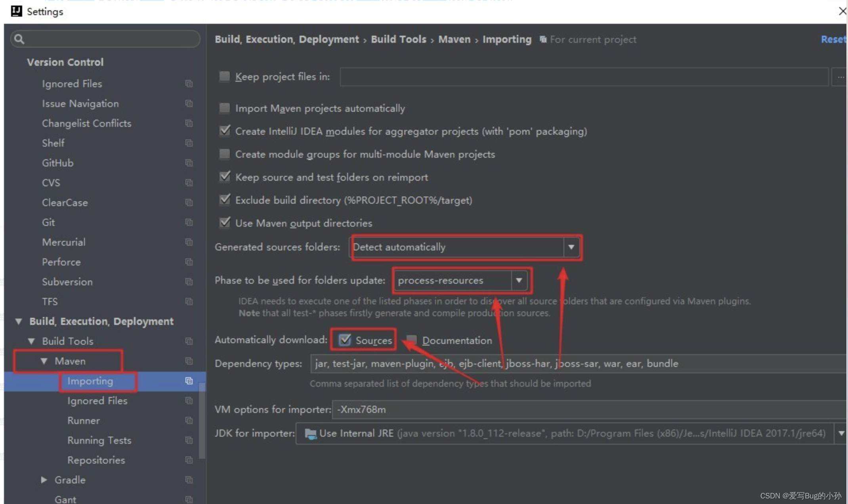Click the Dependency types field
848x504 pixels.
click(579, 363)
